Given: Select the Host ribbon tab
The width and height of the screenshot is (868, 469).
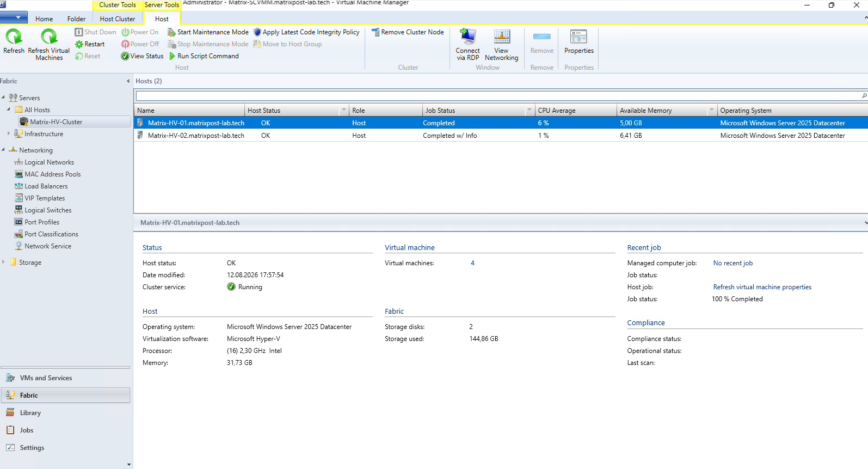Looking at the screenshot, I should (162, 19).
